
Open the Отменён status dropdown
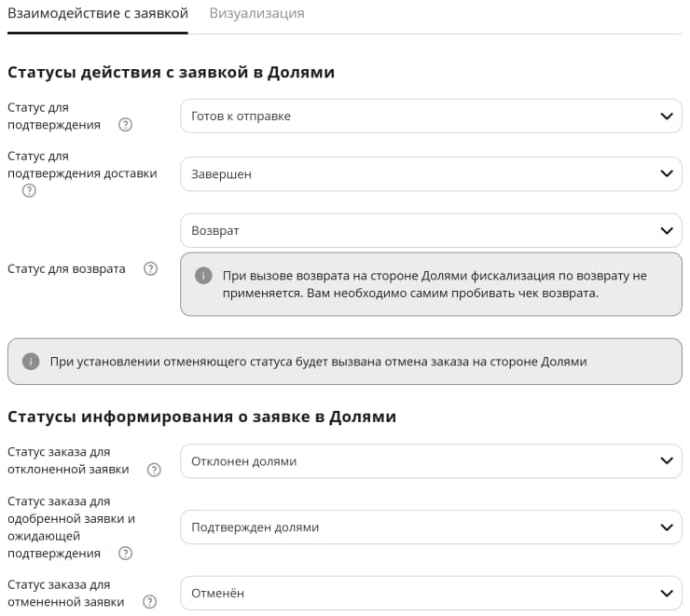pos(431,593)
